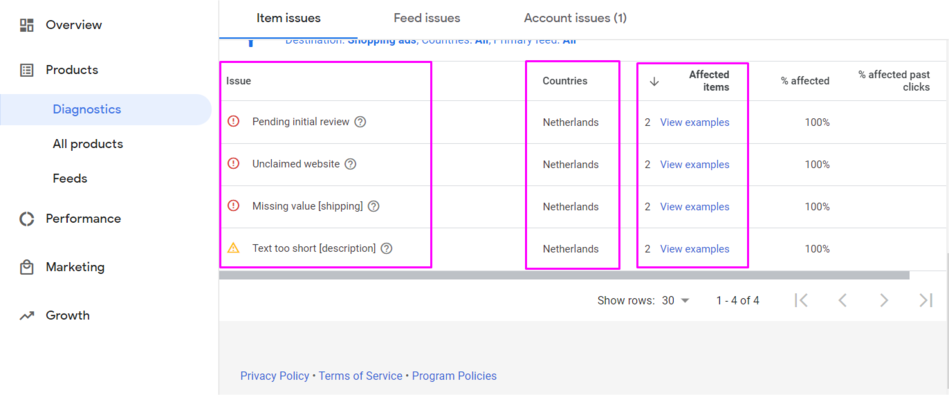Click the Performance donut icon

pos(27,218)
